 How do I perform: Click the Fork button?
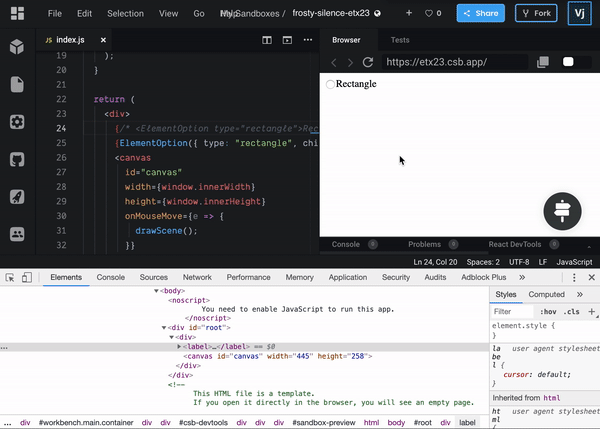[x=536, y=13]
